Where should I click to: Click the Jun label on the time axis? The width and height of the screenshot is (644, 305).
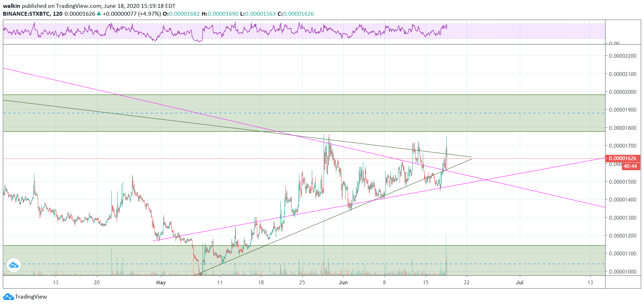pos(343,283)
